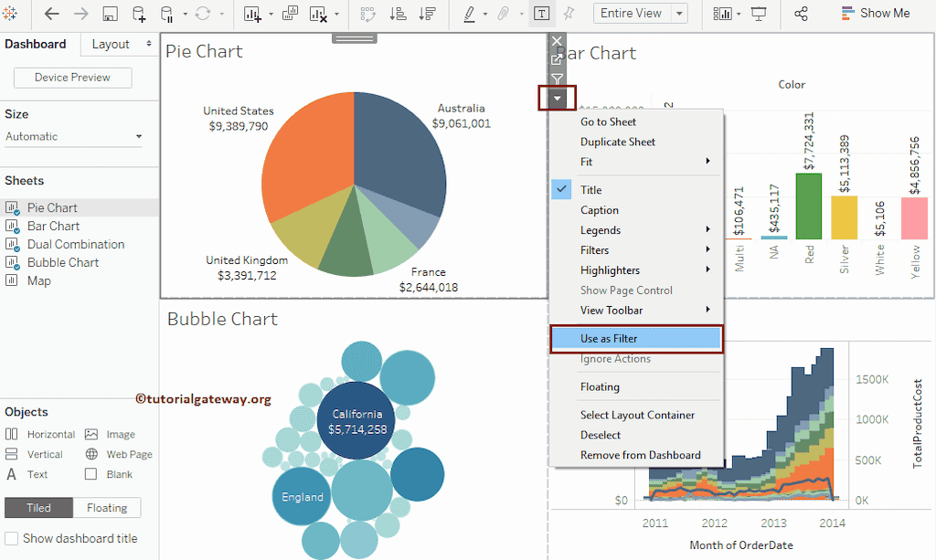Click the Undo arrow in the toolbar

[x=50, y=14]
